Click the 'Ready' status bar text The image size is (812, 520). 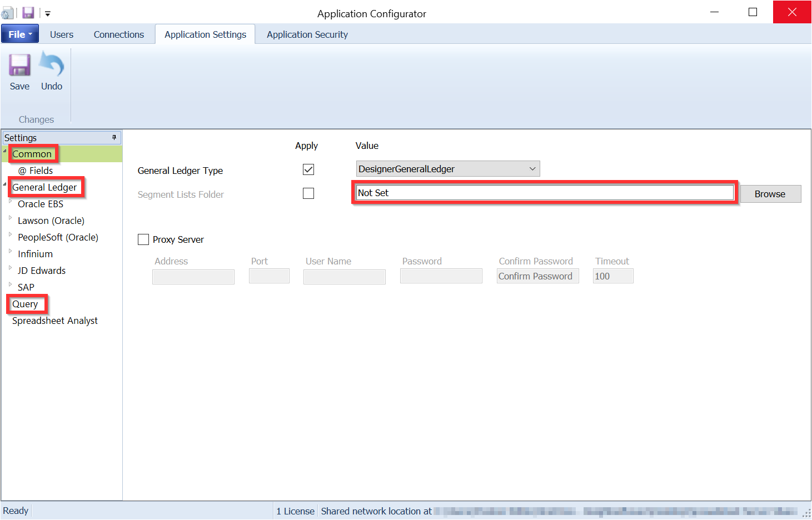(16, 511)
